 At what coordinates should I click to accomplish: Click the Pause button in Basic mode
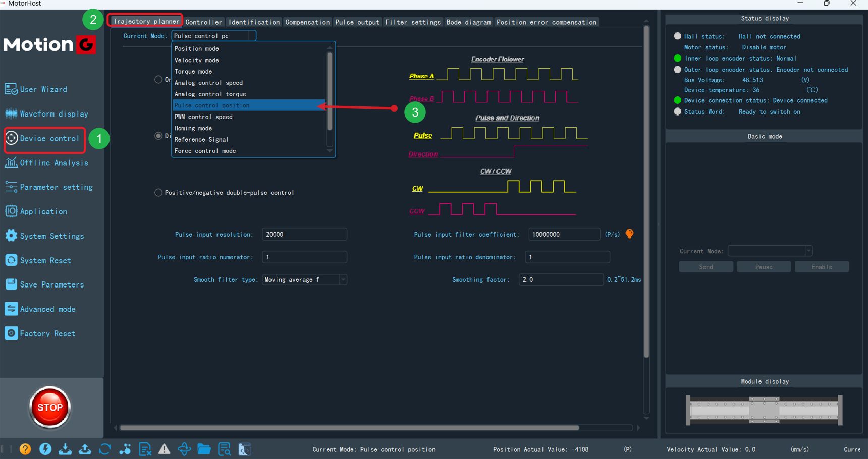[764, 267]
